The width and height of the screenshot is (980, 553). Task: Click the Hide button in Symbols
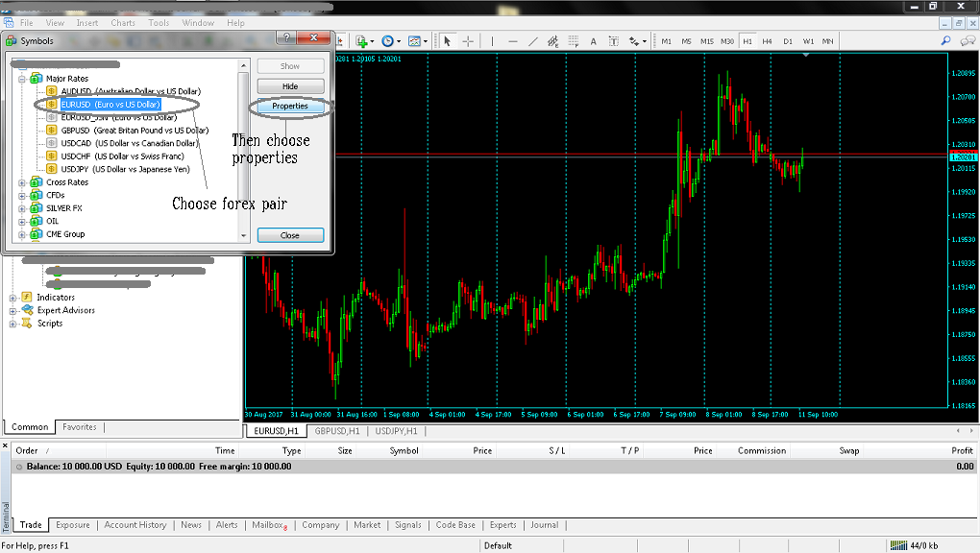tap(290, 86)
